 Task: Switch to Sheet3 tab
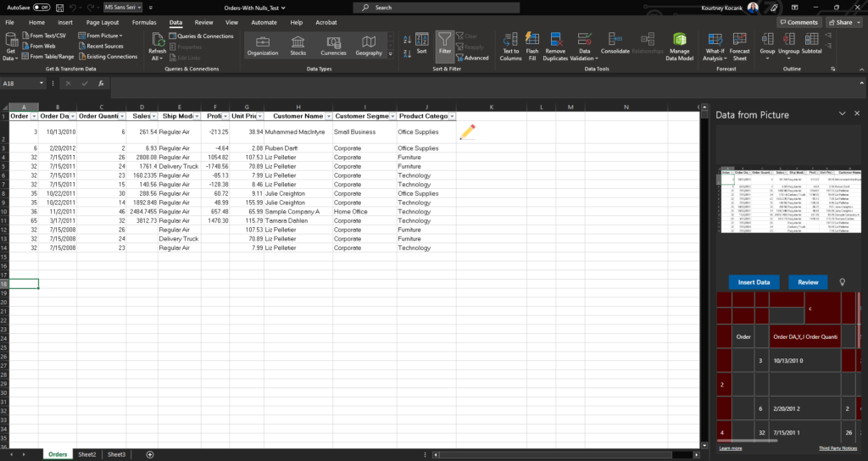click(x=116, y=454)
